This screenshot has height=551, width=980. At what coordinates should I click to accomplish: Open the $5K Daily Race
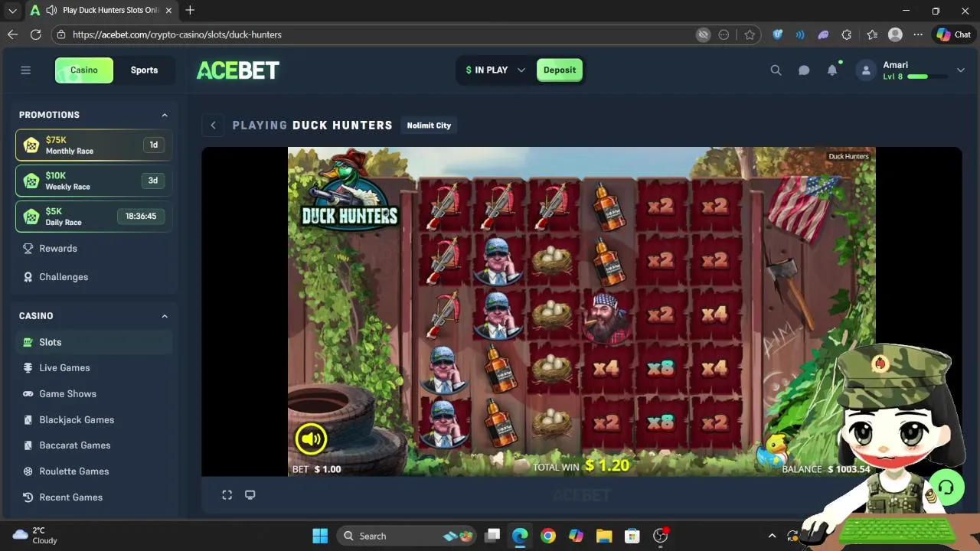pos(93,217)
